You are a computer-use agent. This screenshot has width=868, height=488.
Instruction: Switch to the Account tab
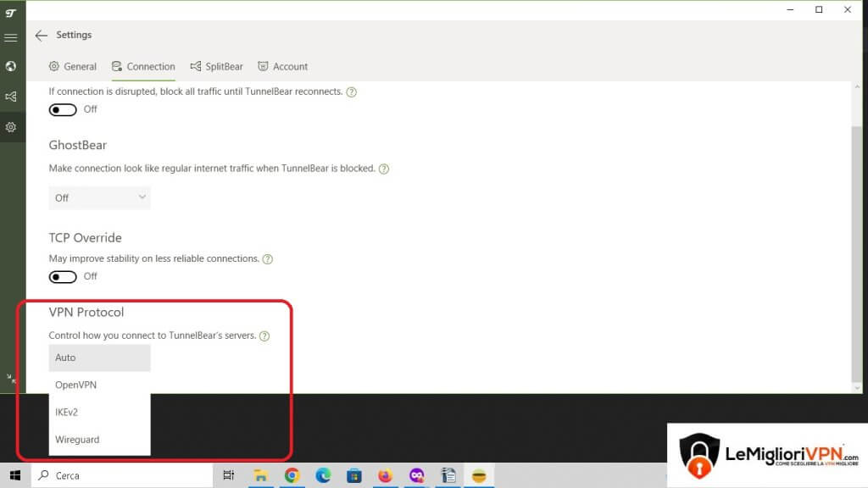[282, 66]
